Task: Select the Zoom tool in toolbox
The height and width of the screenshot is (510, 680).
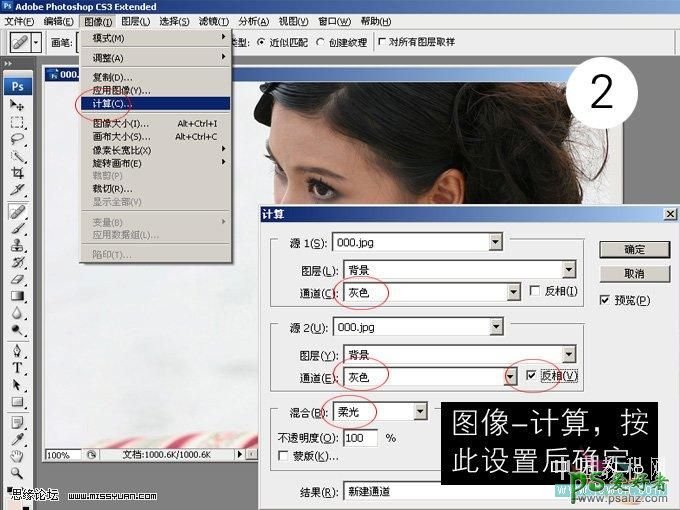Action: tap(17, 472)
